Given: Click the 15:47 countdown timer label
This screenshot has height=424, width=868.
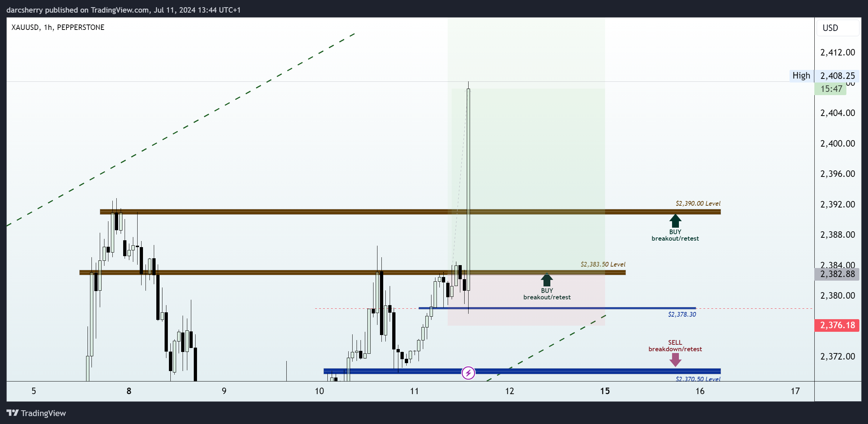Looking at the screenshot, I should pos(831,89).
